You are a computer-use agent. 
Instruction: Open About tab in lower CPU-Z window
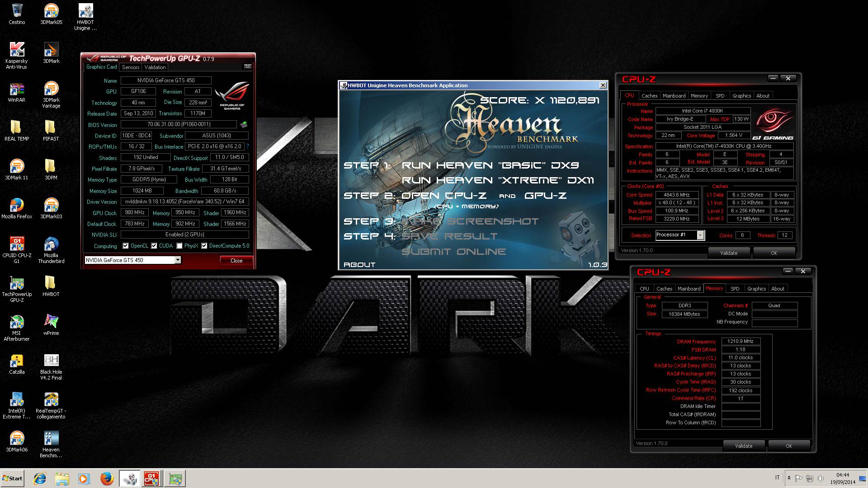[x=778, y=289]
